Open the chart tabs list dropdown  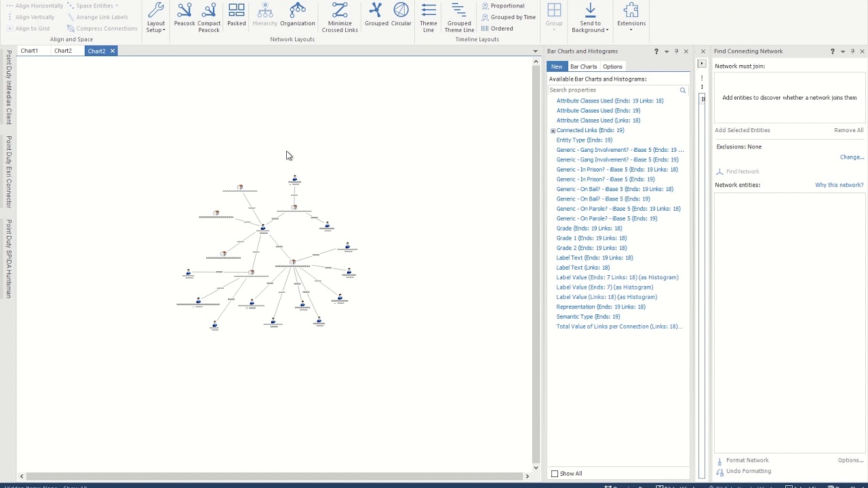coord(535,52)
